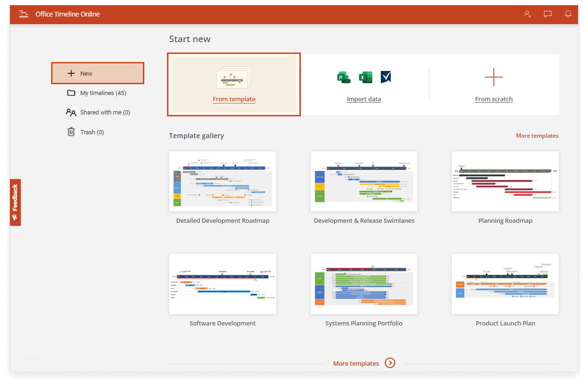Image resolution: width=588 pixels, height=386 pixels.
Task: Click the Office Timeline logo icon
Action: [x=23, y=14]
